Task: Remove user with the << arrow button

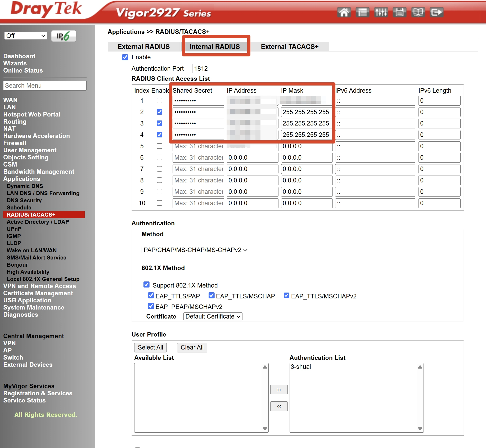Action: (279, 406)
